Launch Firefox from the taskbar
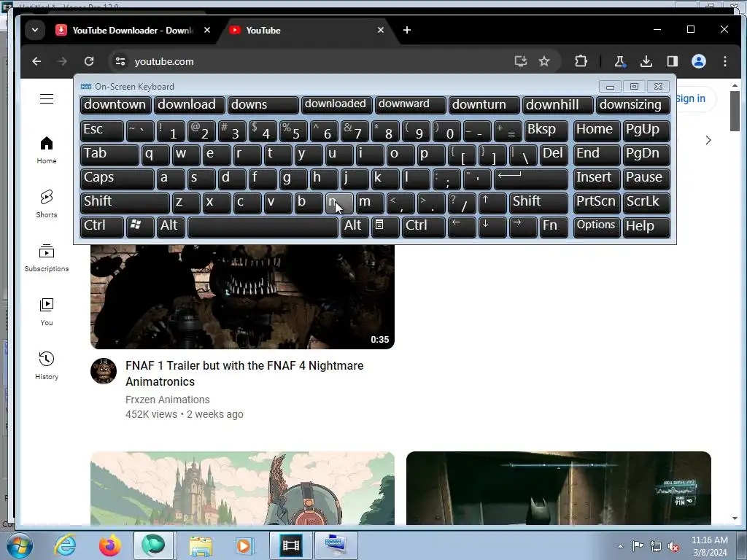747x560 pixels. pyautogui.click(x=109, y=545)
